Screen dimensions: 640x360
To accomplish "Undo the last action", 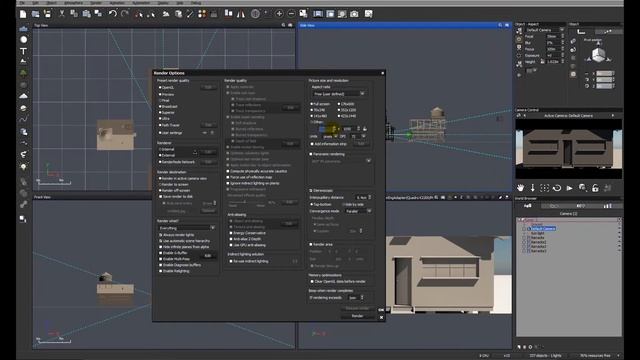I will 112,14.
